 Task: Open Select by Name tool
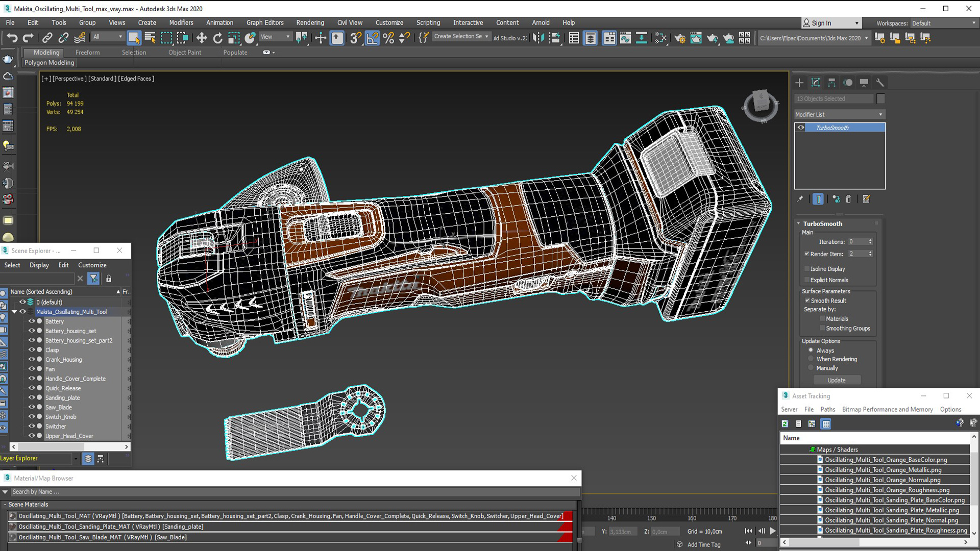150,38
